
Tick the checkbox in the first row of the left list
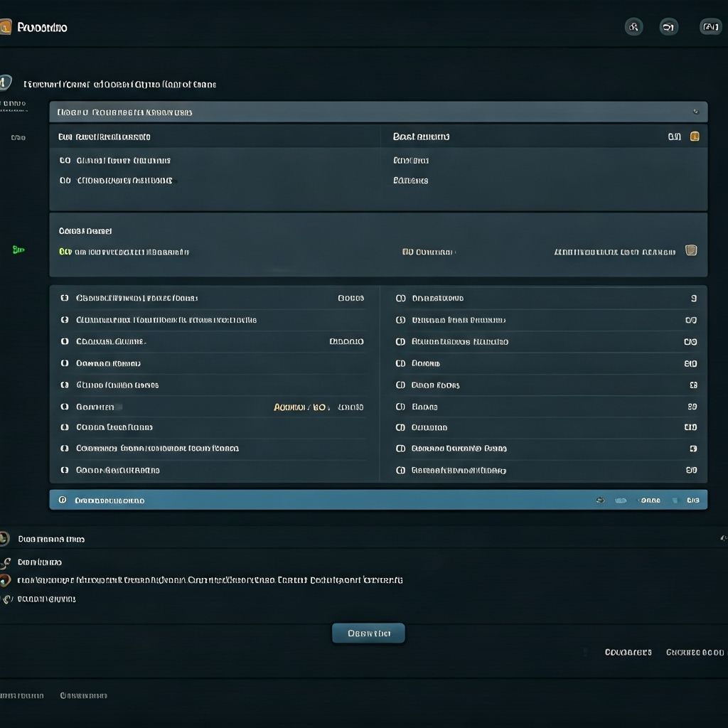[x=65, y=298]
